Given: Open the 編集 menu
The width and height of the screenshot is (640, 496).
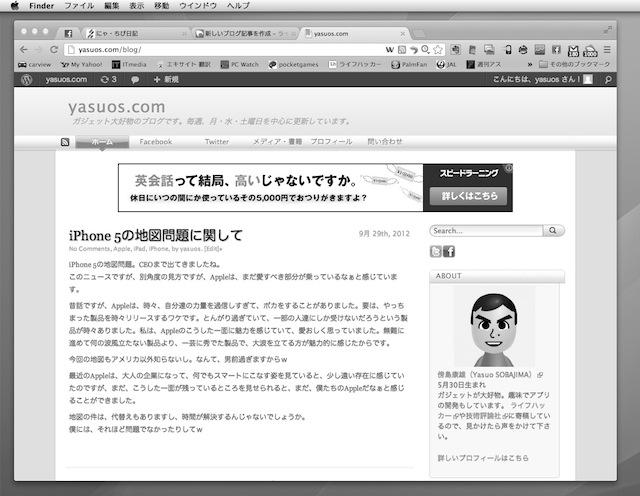Looking at the screenshot, I should tap(112, 6).
